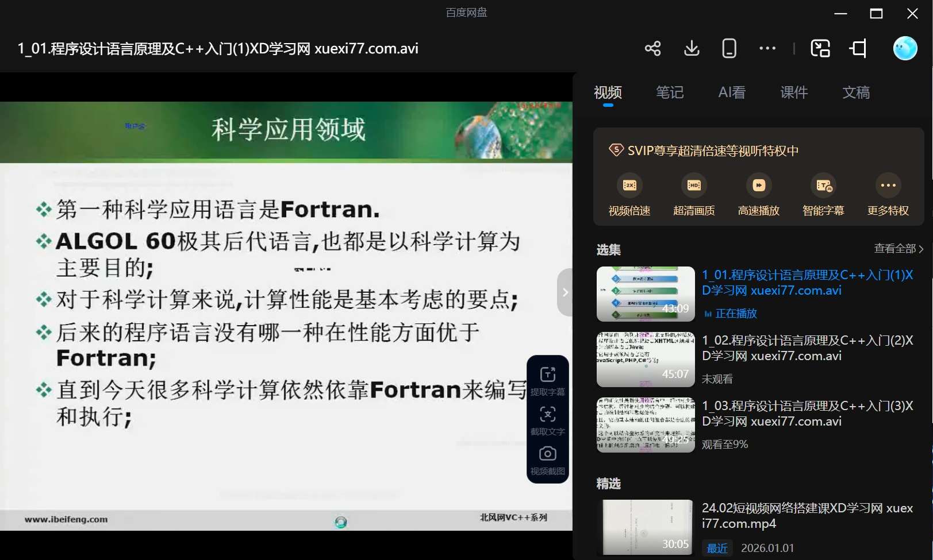Click the picture-in-picture mini window icon
The height and width of the screenshot is (560, 933).
pyautogui.click(x=820, y=48)
